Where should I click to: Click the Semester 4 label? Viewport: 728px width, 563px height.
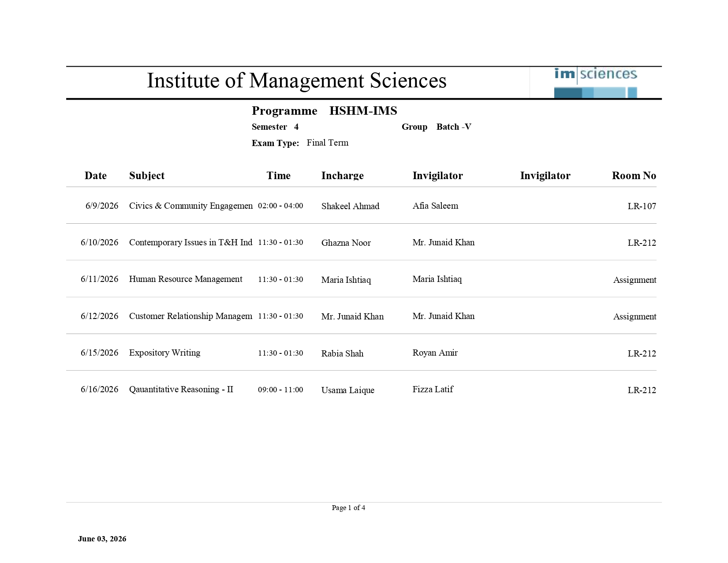tap(275, 127)
